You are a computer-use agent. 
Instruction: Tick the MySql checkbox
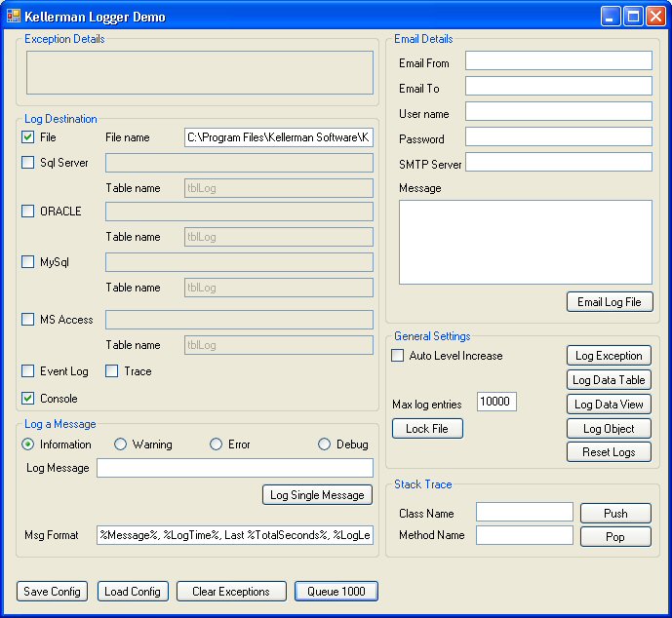click(28, 261)
